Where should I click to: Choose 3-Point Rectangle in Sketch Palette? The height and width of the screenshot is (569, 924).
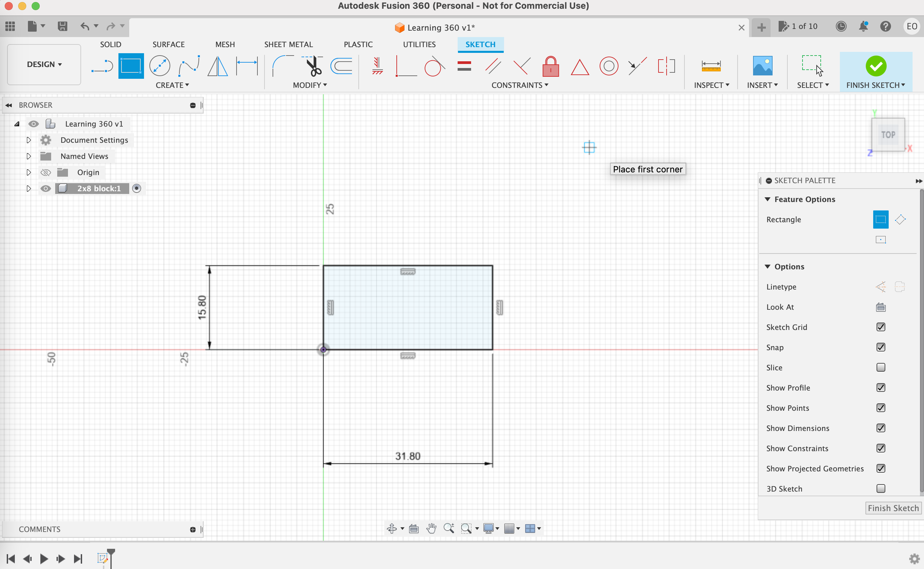(900, 220)
